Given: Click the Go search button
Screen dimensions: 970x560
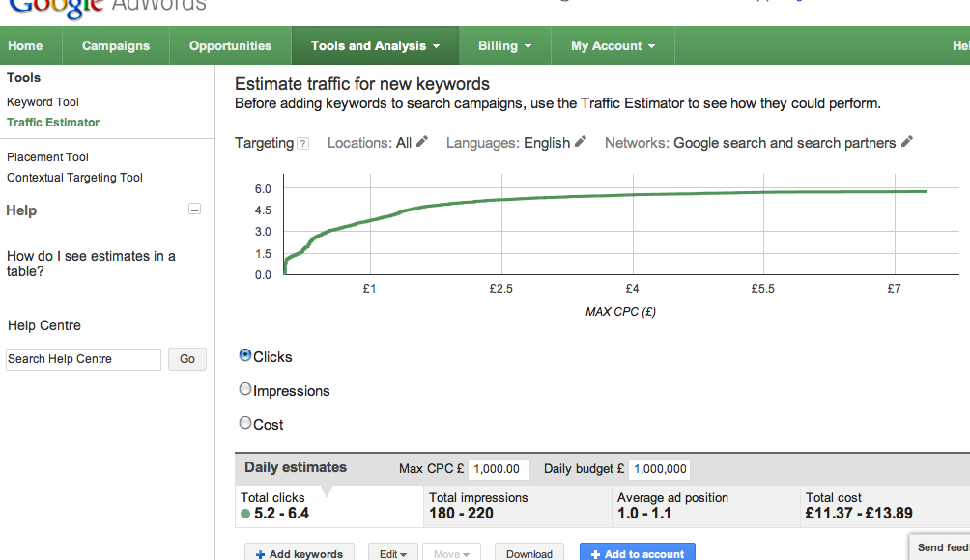Looking at the screenshot, I should click(x=187, y=359).
